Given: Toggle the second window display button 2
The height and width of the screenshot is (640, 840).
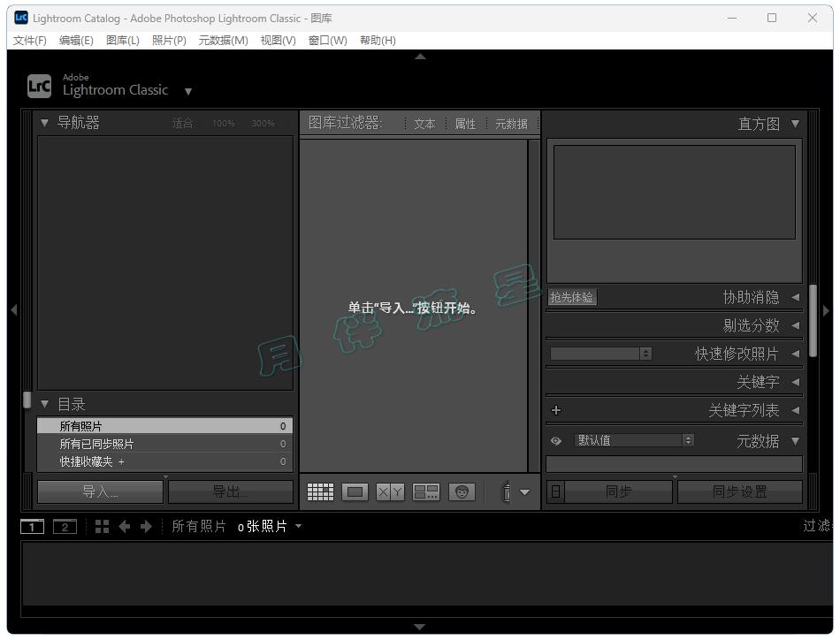Looking at the screenshot, I should [65, 527].
